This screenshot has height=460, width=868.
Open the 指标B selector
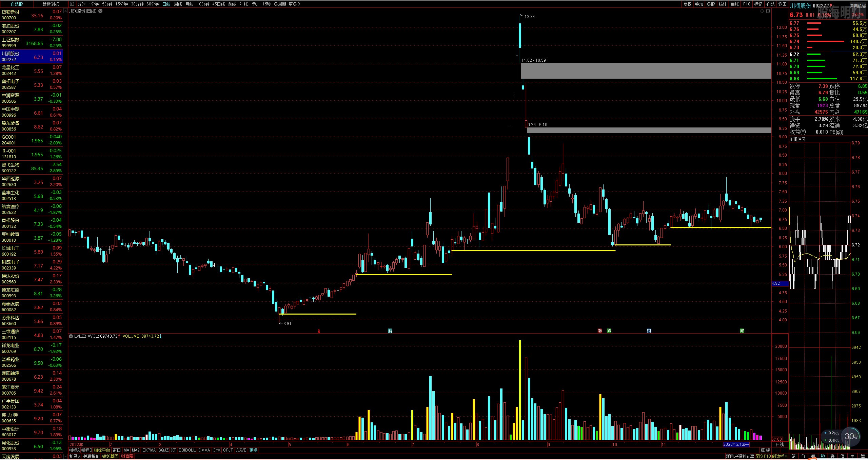86,450
